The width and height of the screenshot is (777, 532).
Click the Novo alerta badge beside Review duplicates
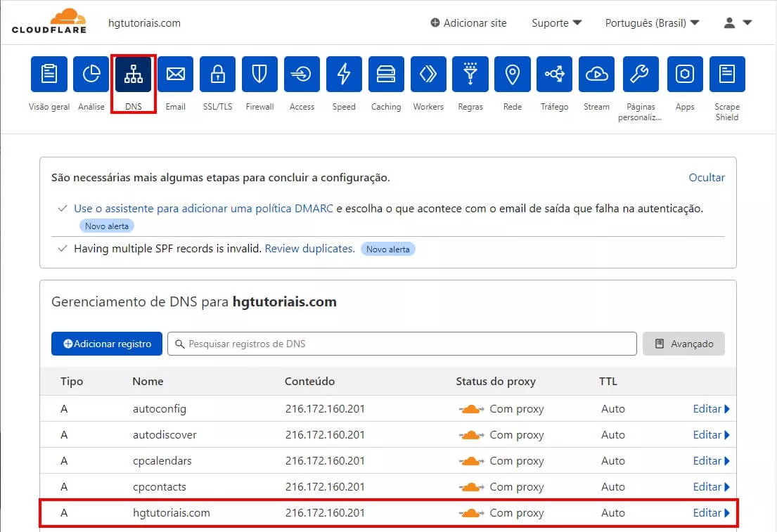point(388,249)
